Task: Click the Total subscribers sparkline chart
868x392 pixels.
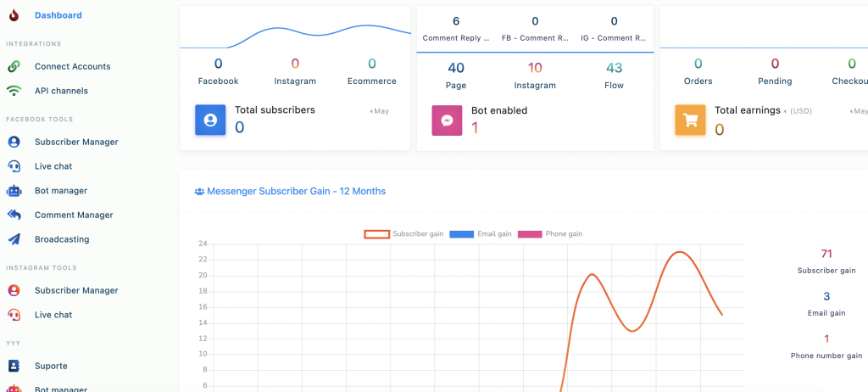Action: (x=296, y=37)
